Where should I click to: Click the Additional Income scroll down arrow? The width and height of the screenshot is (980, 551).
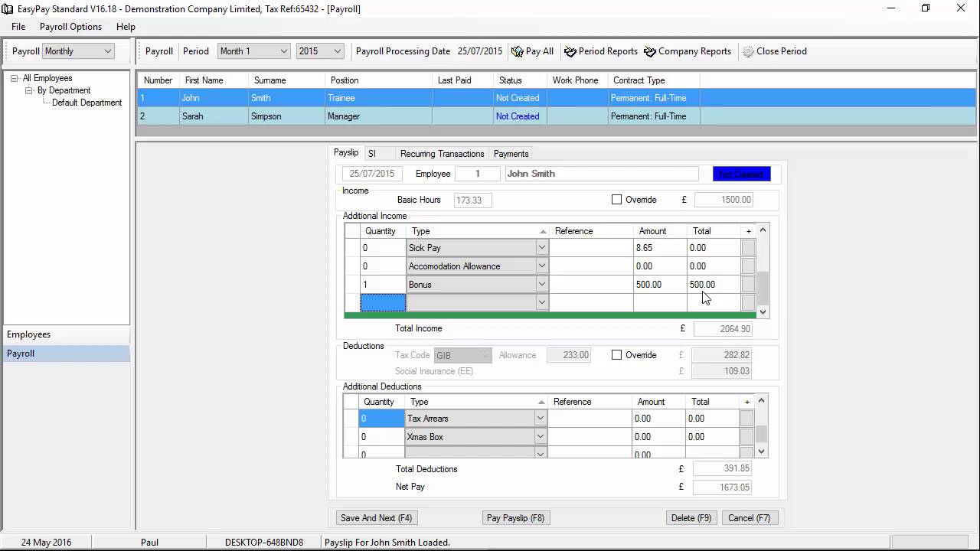tap(763, 312)
